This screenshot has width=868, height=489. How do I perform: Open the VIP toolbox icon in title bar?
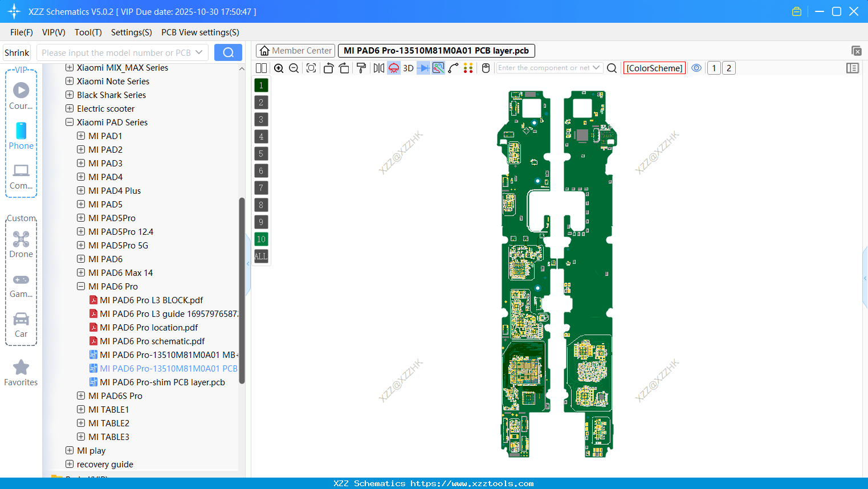(x=797, y=11)
